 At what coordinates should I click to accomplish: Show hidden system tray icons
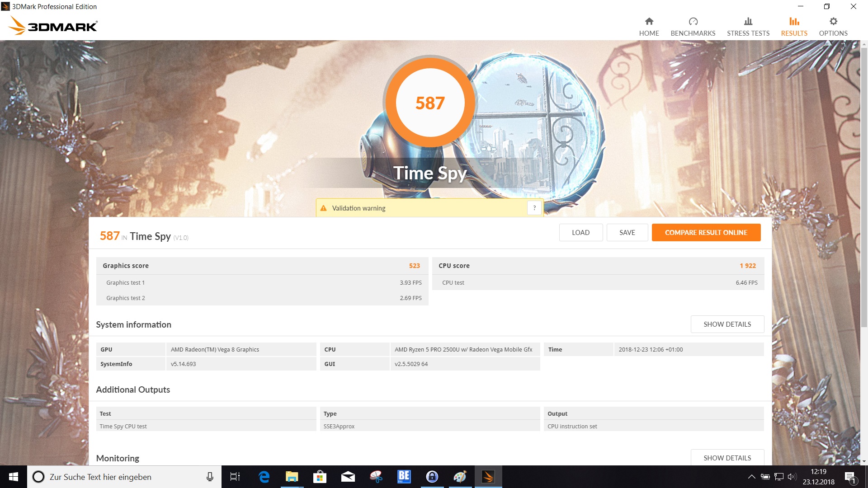coord(751,477)
